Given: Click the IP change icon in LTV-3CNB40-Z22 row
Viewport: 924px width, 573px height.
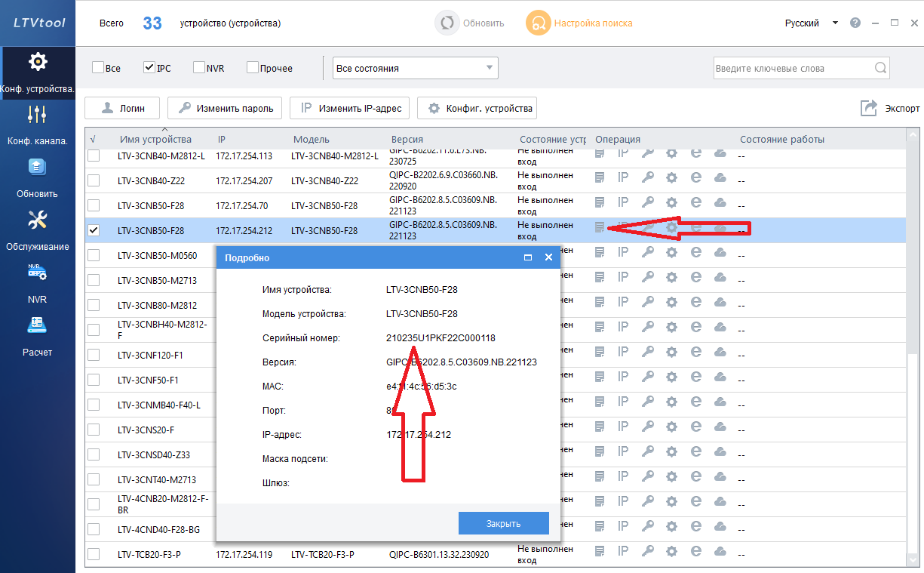Looking at the screenshot, I should click(x=623, y=178).
